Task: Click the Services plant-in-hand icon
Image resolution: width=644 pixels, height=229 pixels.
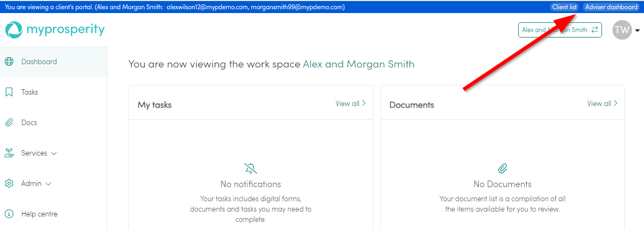Action: (x=9, y=153)
